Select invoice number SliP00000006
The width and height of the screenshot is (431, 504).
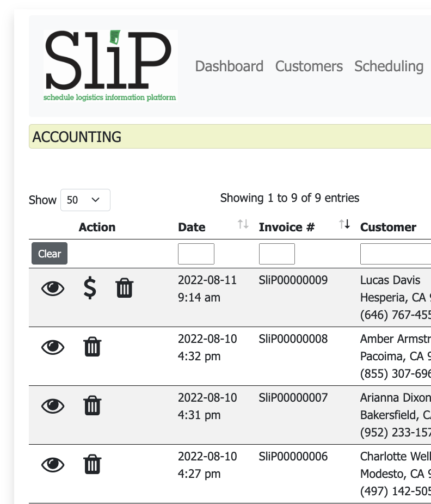pos(293,457)
